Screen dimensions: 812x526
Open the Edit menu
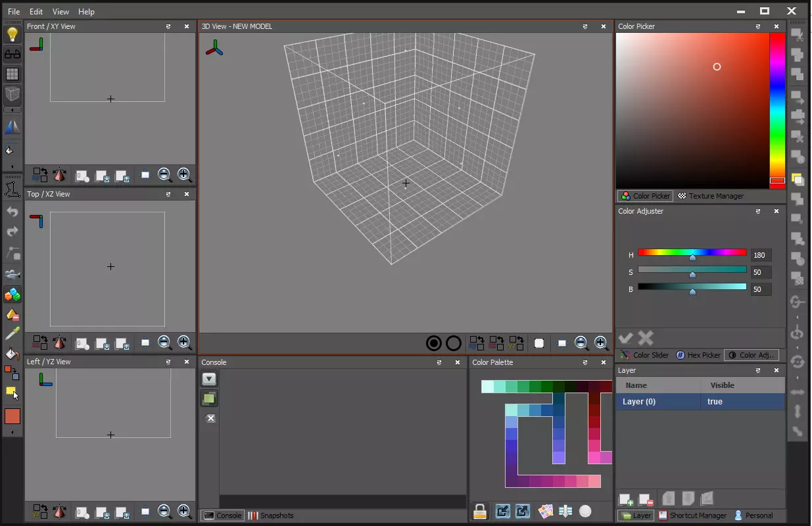point(36,11)
